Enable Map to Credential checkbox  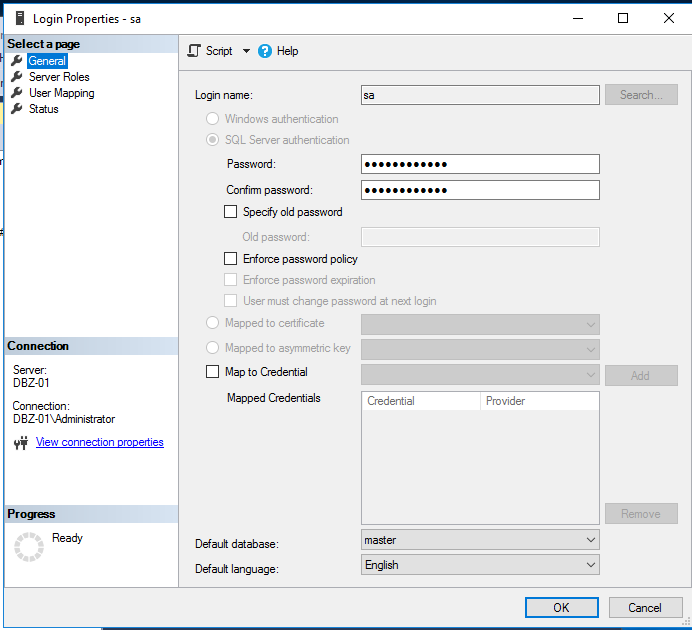(x=212, y=371)
